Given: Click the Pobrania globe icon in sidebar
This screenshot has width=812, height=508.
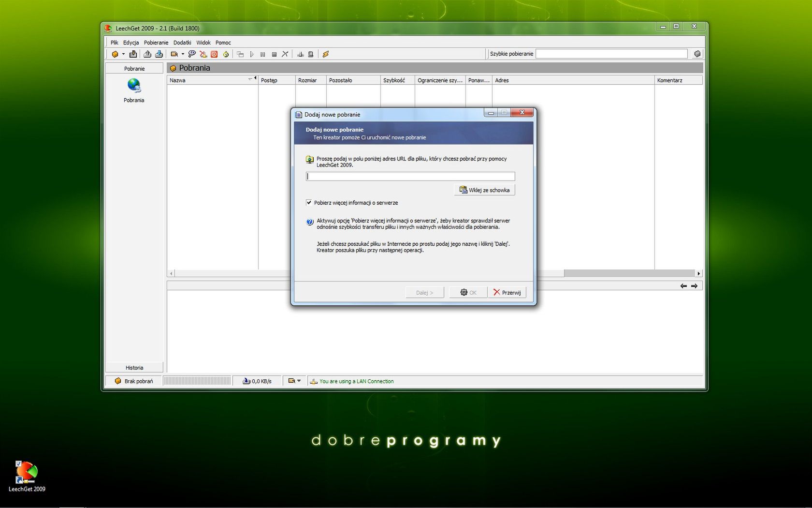Looking at the screenshot, I should click(134, 86).
